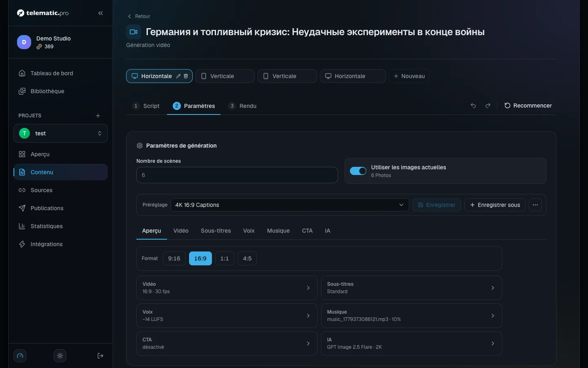Click the telematic.pro logo
The image size is (588, 368).
tap(43, 13)
